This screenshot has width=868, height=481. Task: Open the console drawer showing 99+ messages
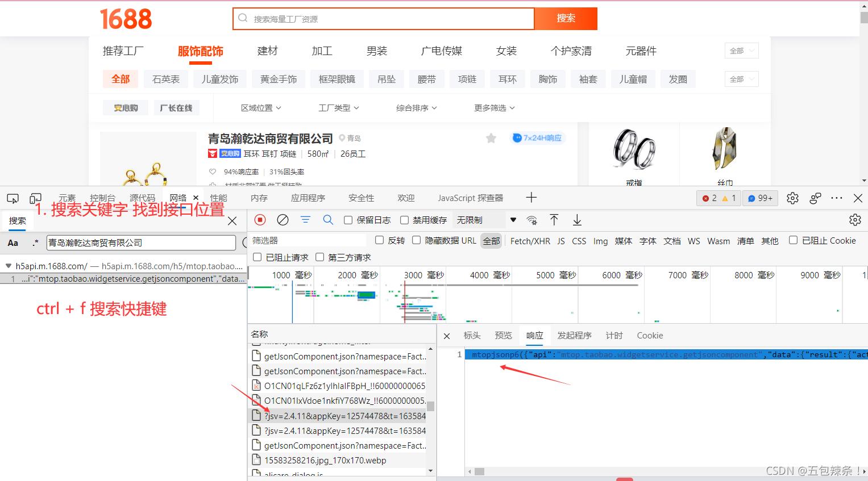point(760,198)
